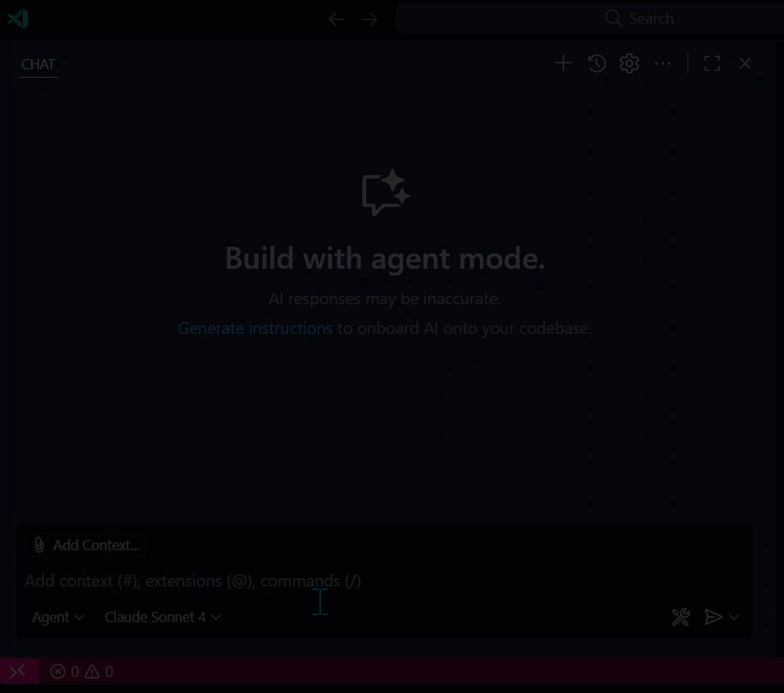784x693 pixels.
Task: Start a new chat session
Action: (563, 63)
